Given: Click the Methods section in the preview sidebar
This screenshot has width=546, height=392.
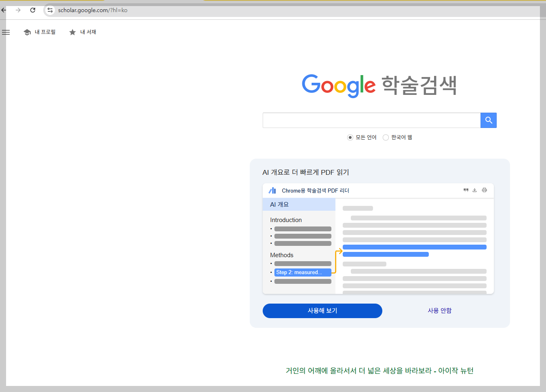Looking at the screenshot, I should 282,255.
